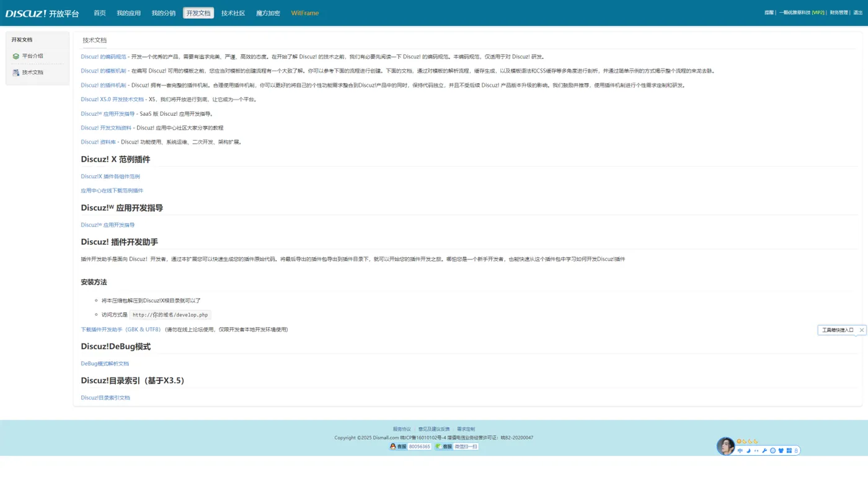Open 我的分销 in top navigation
The width and height of the screenshot is (868, 480).
tap(164, 13)
